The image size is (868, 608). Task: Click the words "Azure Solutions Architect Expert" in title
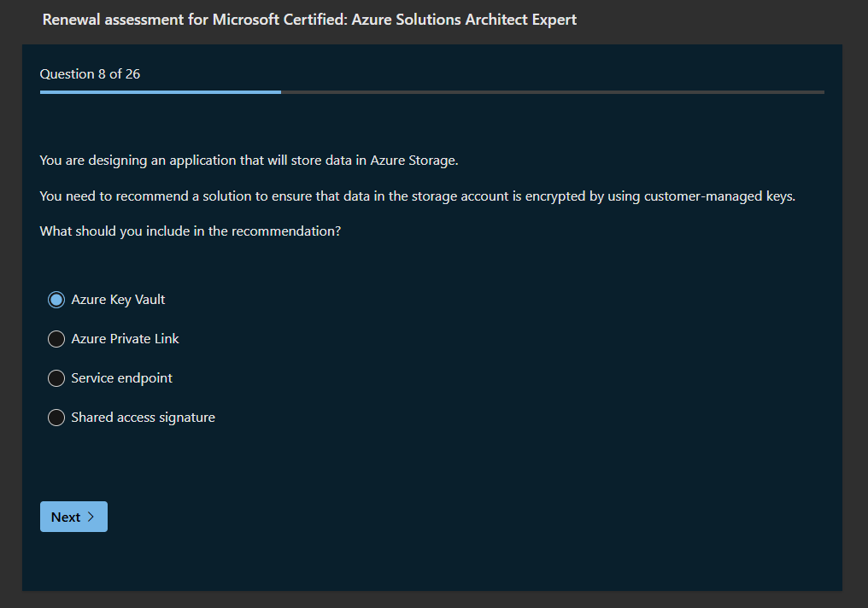[x=464, y=19]
